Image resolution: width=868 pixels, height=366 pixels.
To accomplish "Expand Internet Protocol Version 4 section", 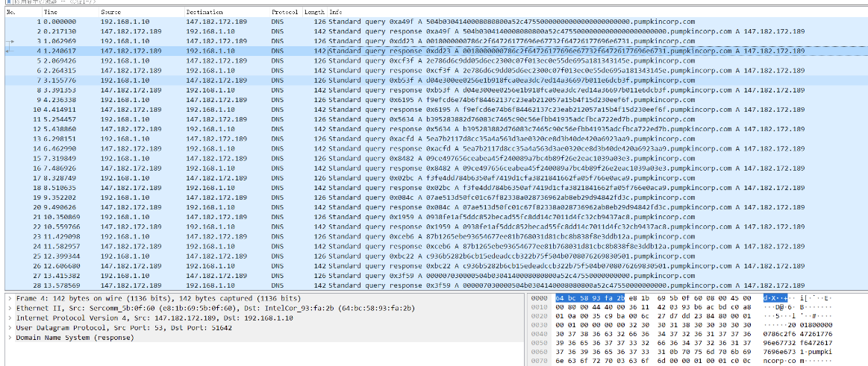I will tap(8, 318).
